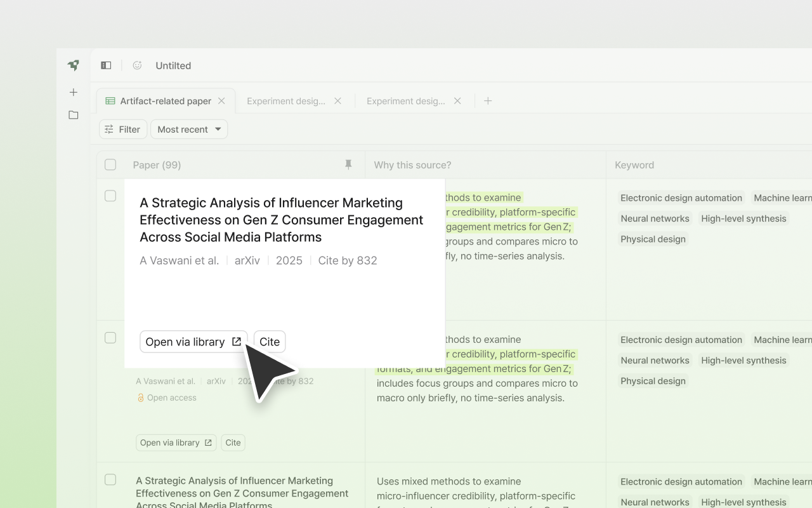Viewport: 812px width, 508px height.
Task: Click the small Cite button under Open access
Action: (x=233, y=443)
